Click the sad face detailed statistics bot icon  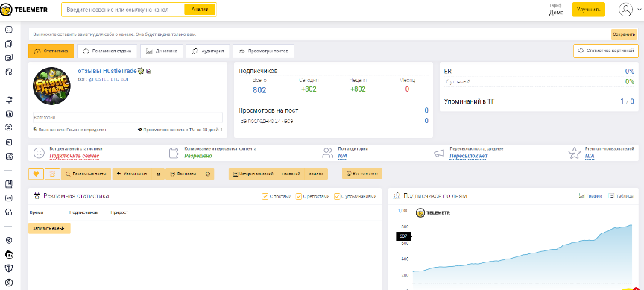pos(39,153)
